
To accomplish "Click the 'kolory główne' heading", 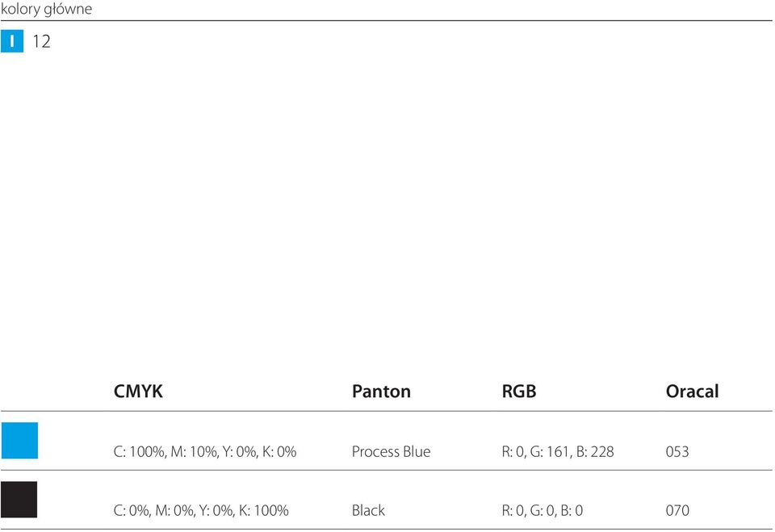I will click(47, 9).
